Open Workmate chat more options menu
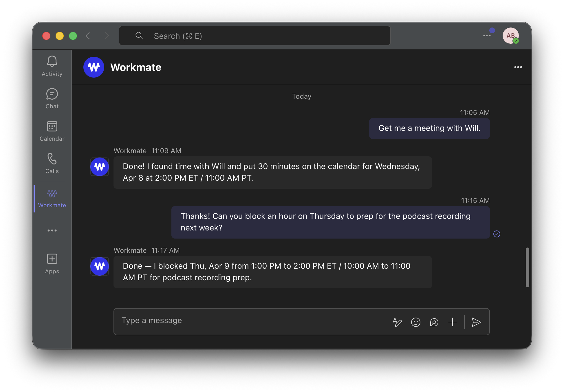Viewport: 564px width, 392px height. (x=518, y=67)
